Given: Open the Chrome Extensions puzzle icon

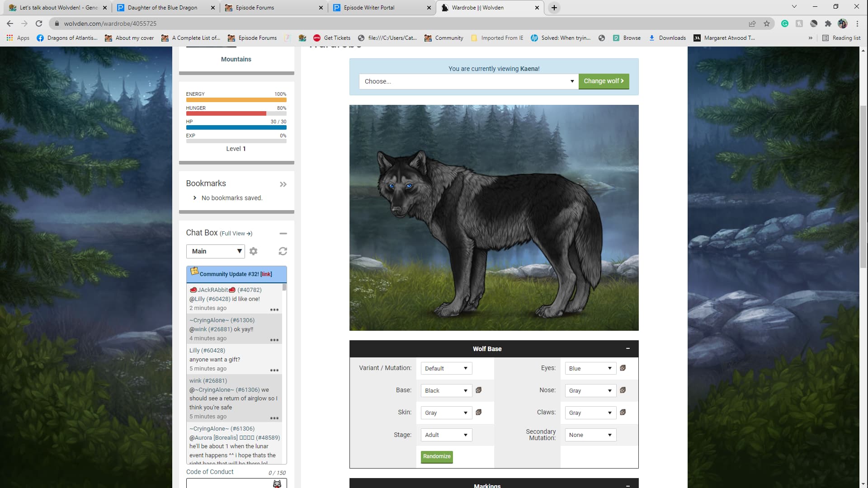Looking at the screenshot, I should pos(828,23).
